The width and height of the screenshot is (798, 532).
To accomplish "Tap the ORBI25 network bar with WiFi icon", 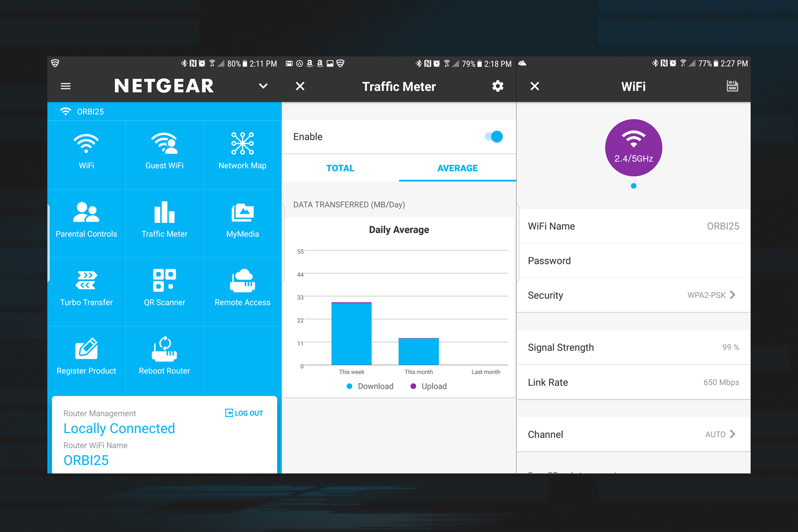I will point(164,112).
